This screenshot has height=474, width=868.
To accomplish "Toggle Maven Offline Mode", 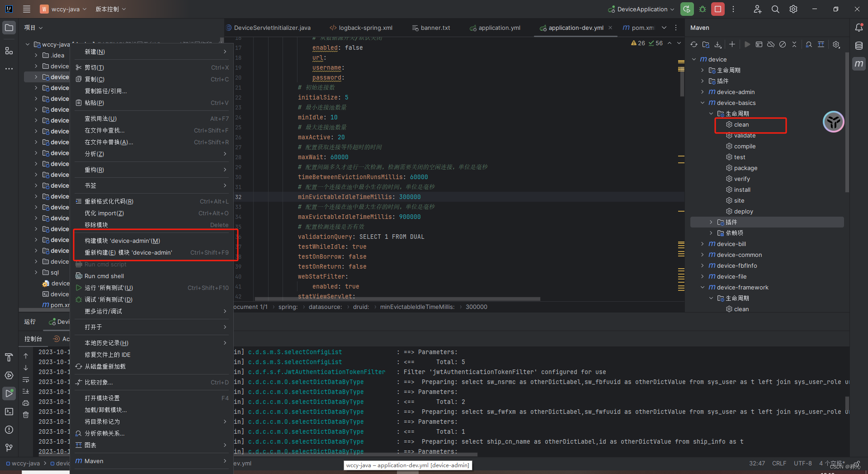I will click(x=771, y=44).
